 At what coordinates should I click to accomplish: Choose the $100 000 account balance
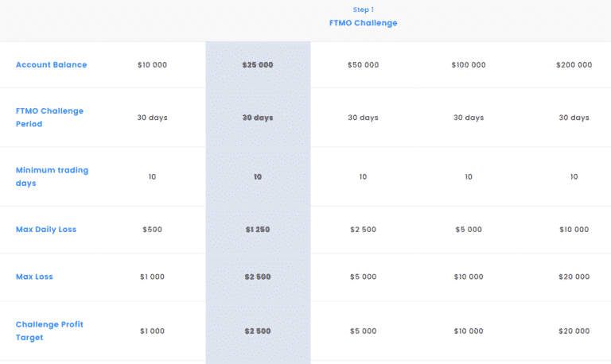(x=469, y=65)
